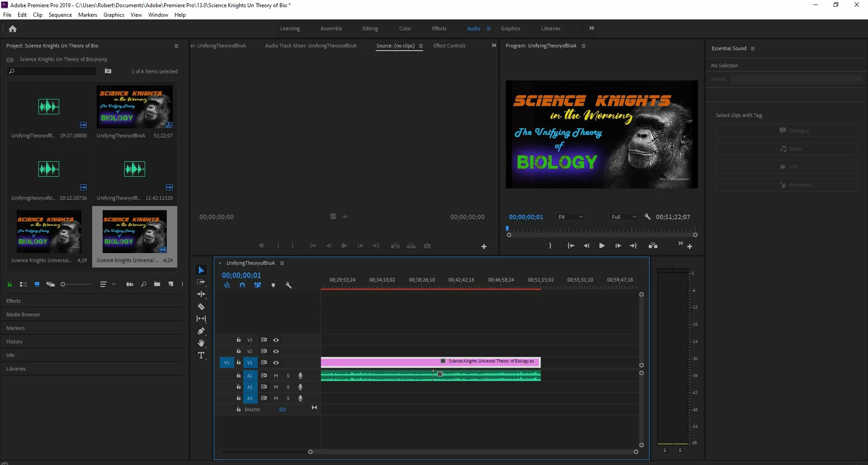Open the Project panel hamburger menu
Viewport: 868px width, 465px height.
pyautogui.click(x=176, y=46)
